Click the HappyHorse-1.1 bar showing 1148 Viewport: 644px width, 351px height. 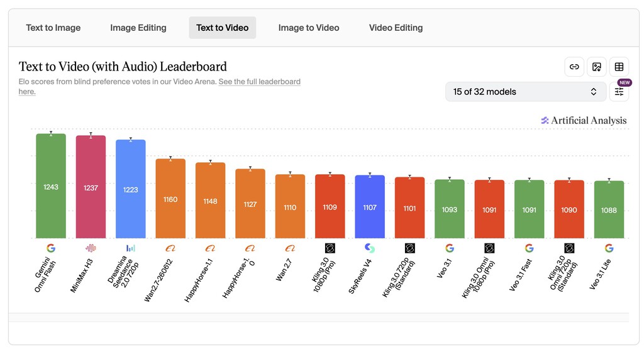210,200
